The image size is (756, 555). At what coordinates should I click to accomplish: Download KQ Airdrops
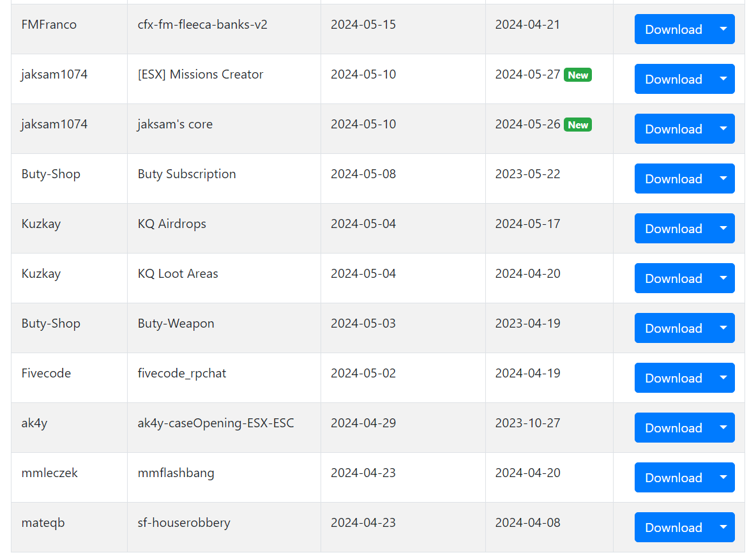(673, 229)
